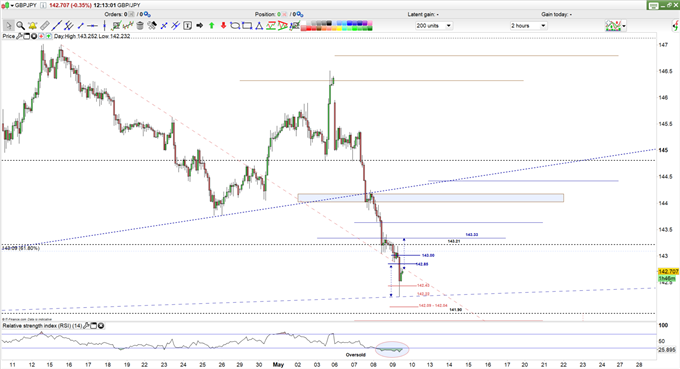Click the Latent gain label
The height and width of the screenshot is (369, 680).
423,14
